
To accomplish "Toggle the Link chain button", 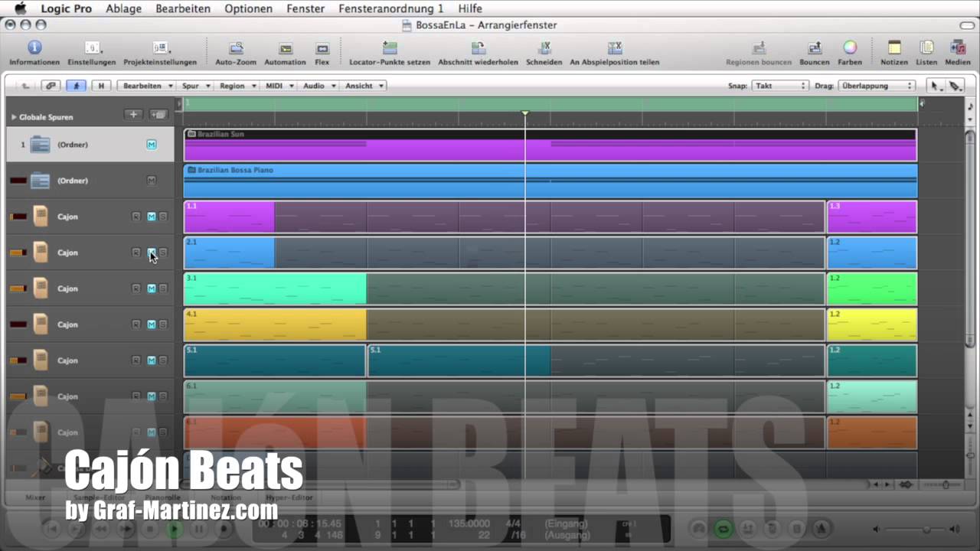I will click(51, 86).
